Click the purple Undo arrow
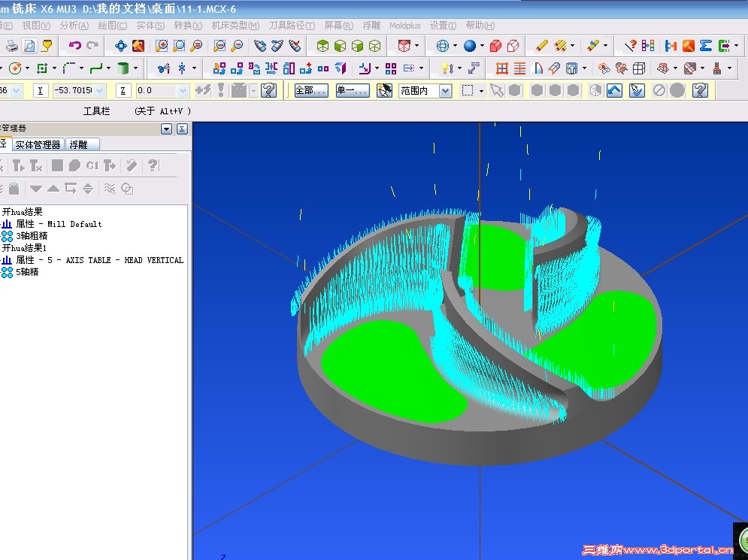This screenshot has height=560, width=748. tap(75, 46)
